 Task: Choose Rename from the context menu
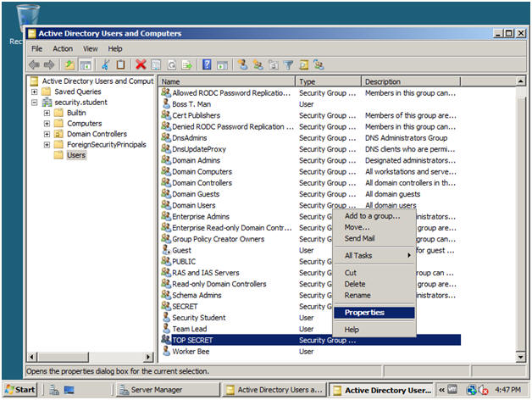[x=374, y=295]
